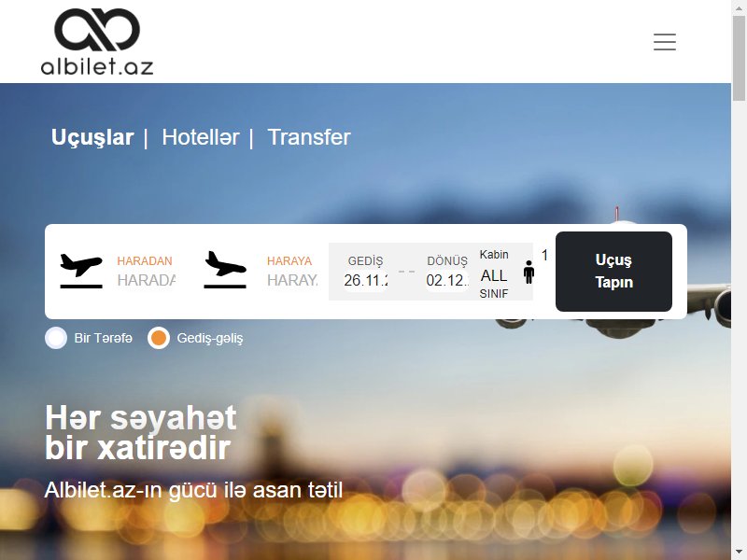
Task: Select the Bir Tərəfə radio option
Action: click(56, 338)
